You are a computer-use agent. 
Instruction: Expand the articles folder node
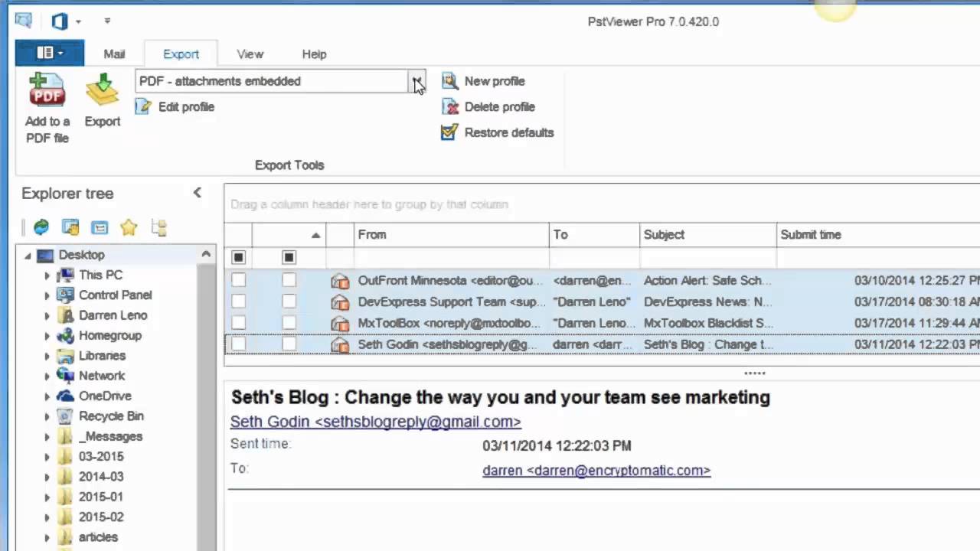(47, 537)
